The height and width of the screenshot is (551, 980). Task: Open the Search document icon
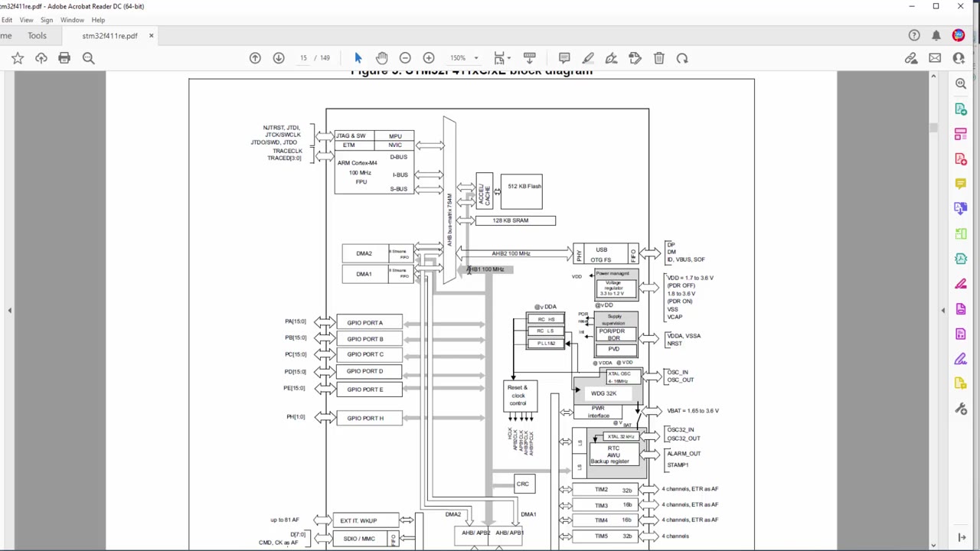point(89,58)
